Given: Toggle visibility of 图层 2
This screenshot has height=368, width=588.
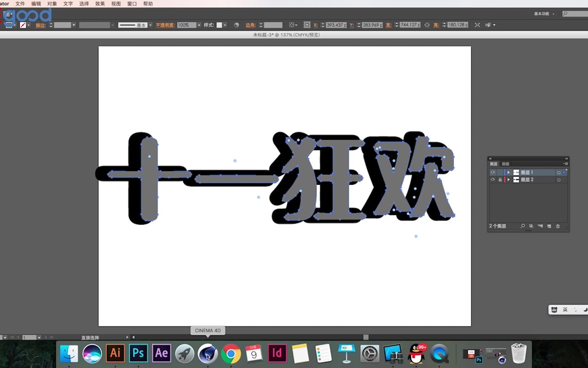Looking at the screenshot, I should point(493,180).
